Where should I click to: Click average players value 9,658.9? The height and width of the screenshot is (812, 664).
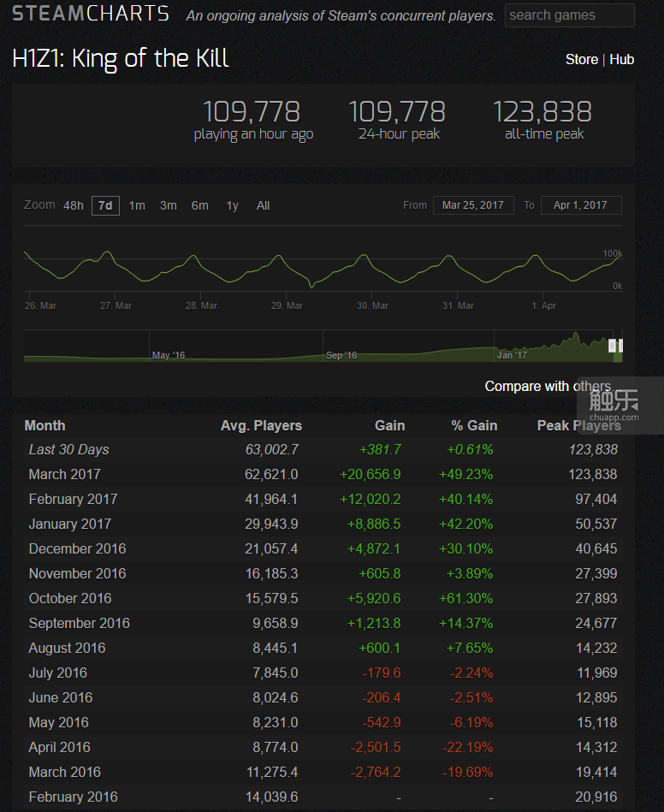[x=275, y=624]
